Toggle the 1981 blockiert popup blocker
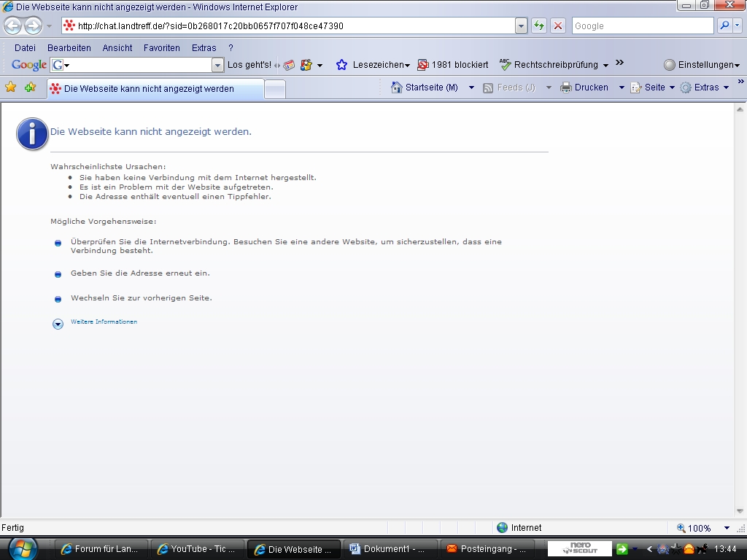 point(453,65)
